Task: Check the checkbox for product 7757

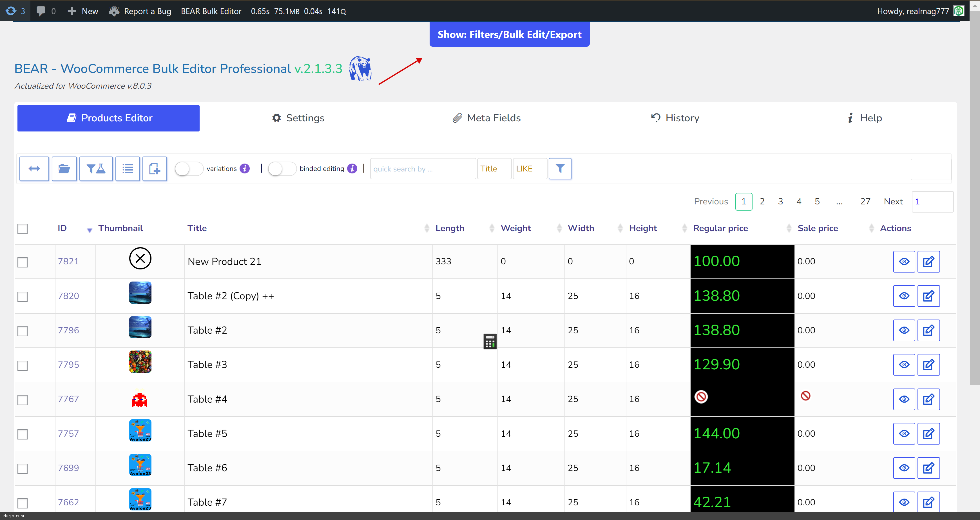Action: pos(23,434)
